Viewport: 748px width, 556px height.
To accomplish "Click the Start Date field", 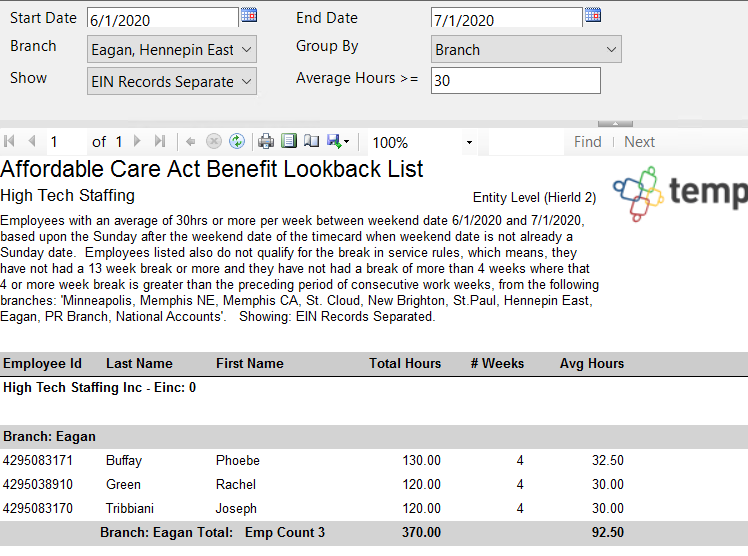I will click(163, 19).
